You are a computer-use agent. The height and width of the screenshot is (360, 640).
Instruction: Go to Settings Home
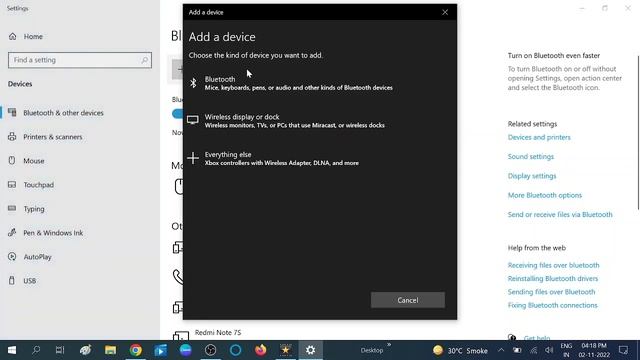pyautogui.click(x=33, y=36)
